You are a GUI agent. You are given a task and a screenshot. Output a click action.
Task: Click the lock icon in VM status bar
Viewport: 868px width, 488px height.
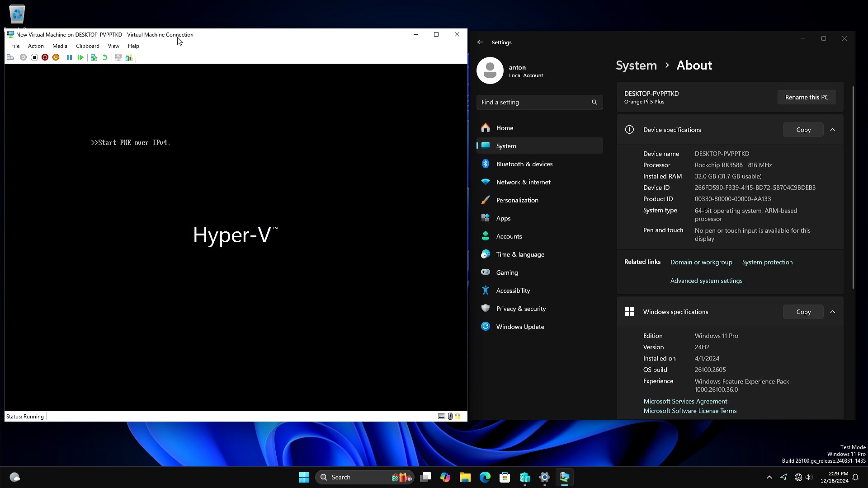pos(458,416)
